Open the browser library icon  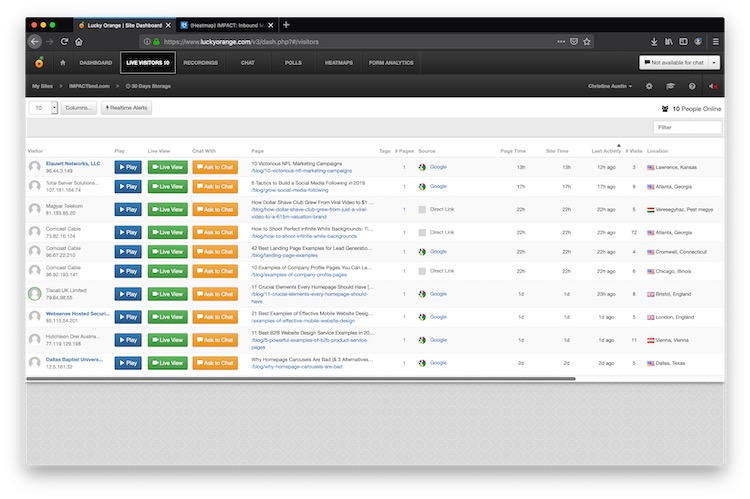669,42
